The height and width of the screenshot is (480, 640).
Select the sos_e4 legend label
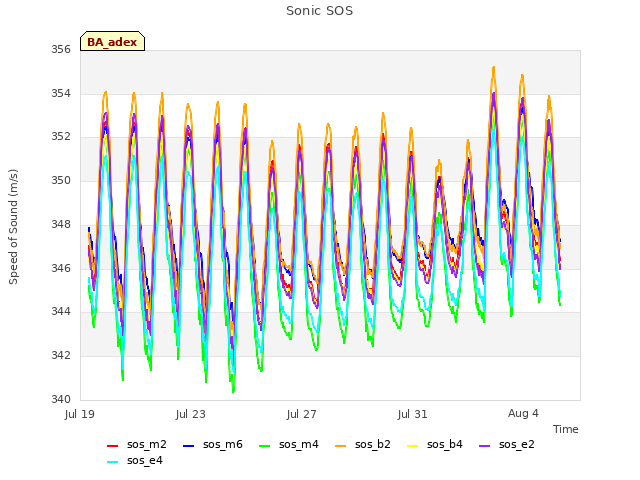click(144, 460)
